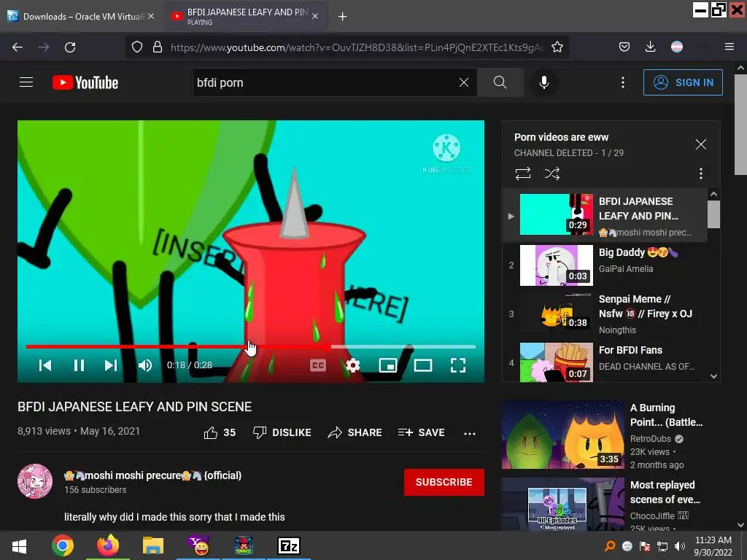Open the player settings gear

tap(352, 365)
